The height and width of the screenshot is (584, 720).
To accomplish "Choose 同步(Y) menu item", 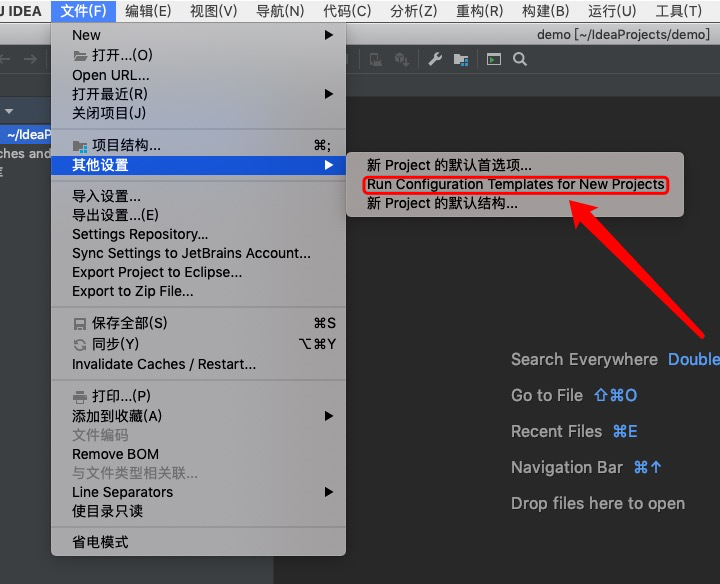I will [198, 344].
